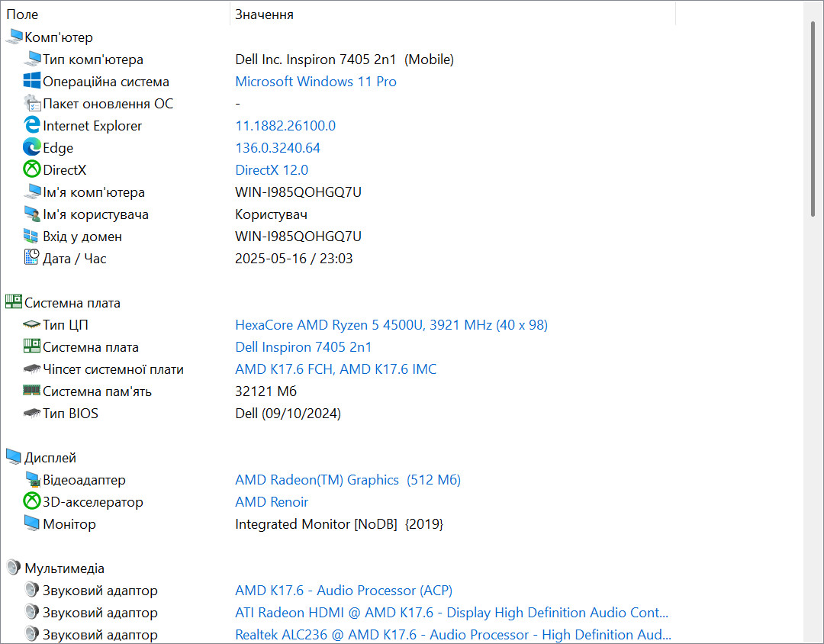Image resolution: width=824 pixels, height=644 pixels.
Task: Click the Тип комп'ютера row icon
Action: [x=32, y=59]
